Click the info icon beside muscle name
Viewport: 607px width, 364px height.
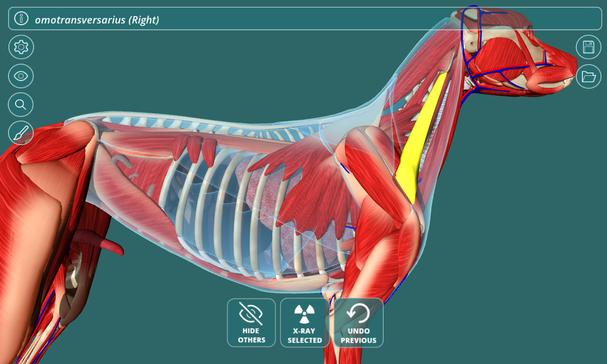coord(21,18)
